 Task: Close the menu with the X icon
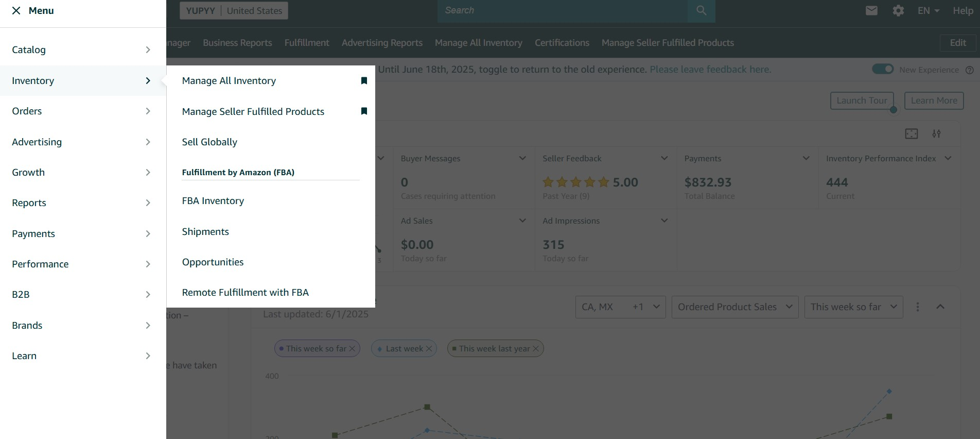(16, 10)
